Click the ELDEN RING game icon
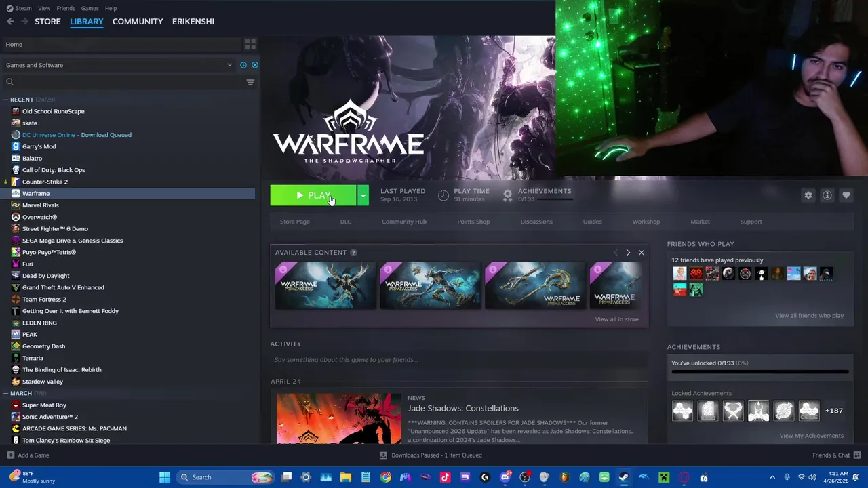 (16, 323)
